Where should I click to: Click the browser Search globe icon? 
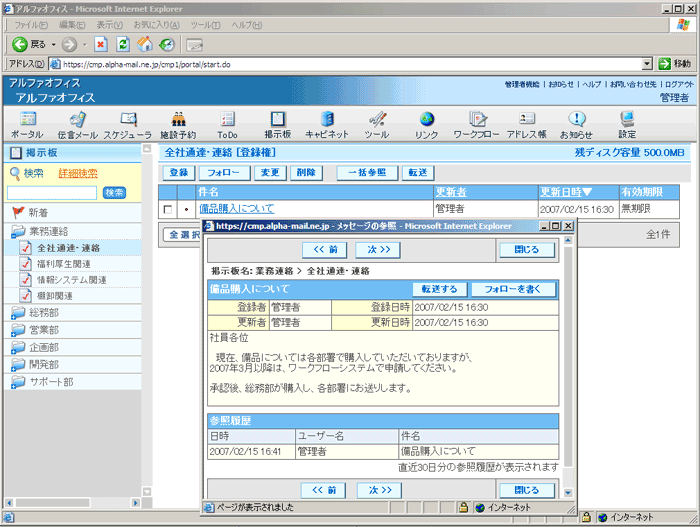pos(167,44)
